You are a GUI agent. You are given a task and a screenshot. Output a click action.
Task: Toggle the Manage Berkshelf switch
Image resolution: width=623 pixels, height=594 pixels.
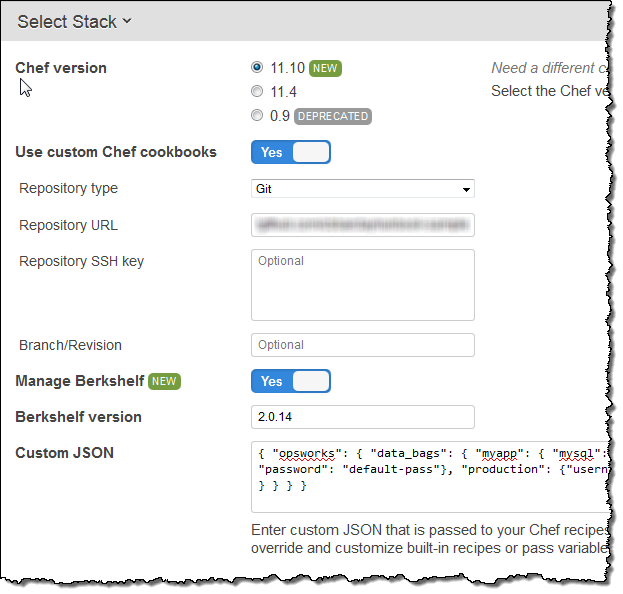coord(291,381)
